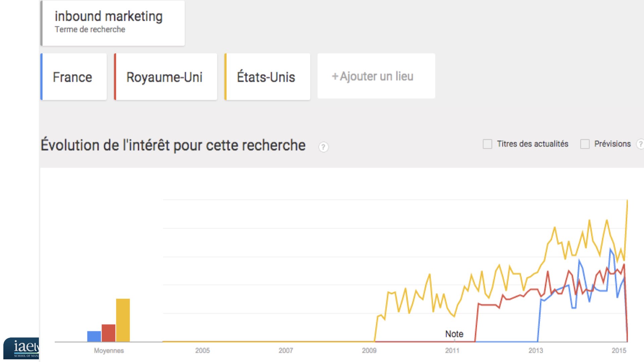Open the France location card

click(74, 77)
